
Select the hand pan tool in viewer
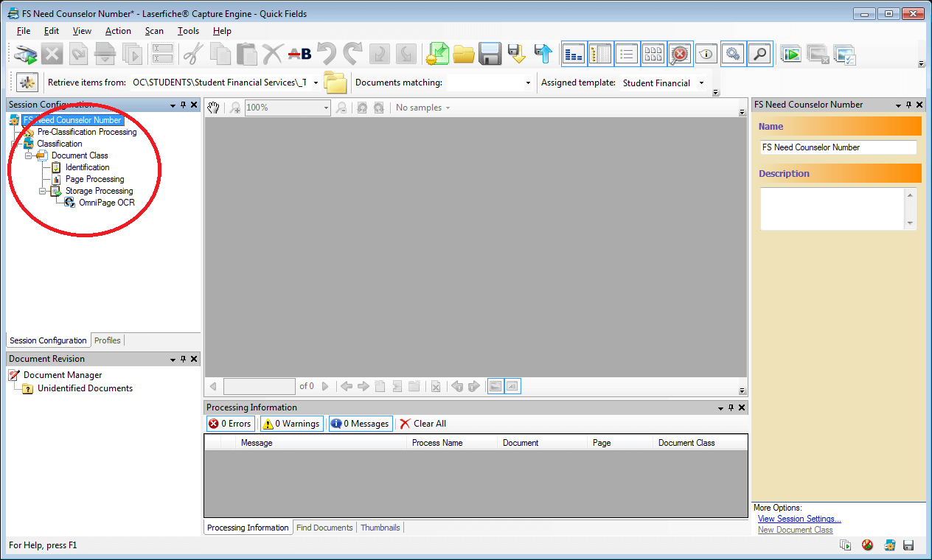point(213,108)
